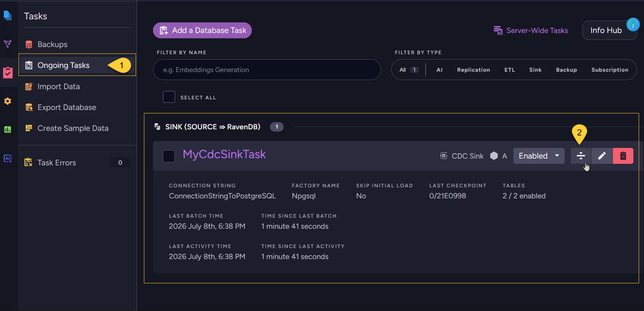
Task: Click Info Hub blue info badge
Action: coord(633,25)
